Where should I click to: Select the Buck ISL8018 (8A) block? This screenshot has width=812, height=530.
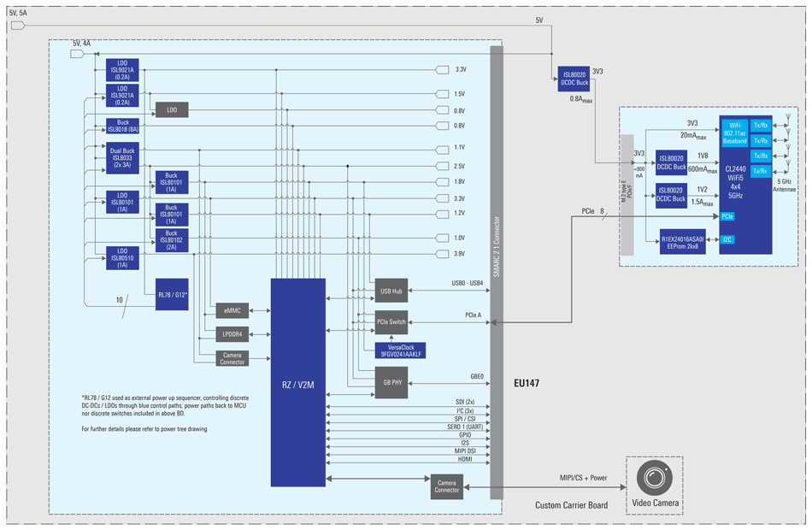click(x=123, y=126)
